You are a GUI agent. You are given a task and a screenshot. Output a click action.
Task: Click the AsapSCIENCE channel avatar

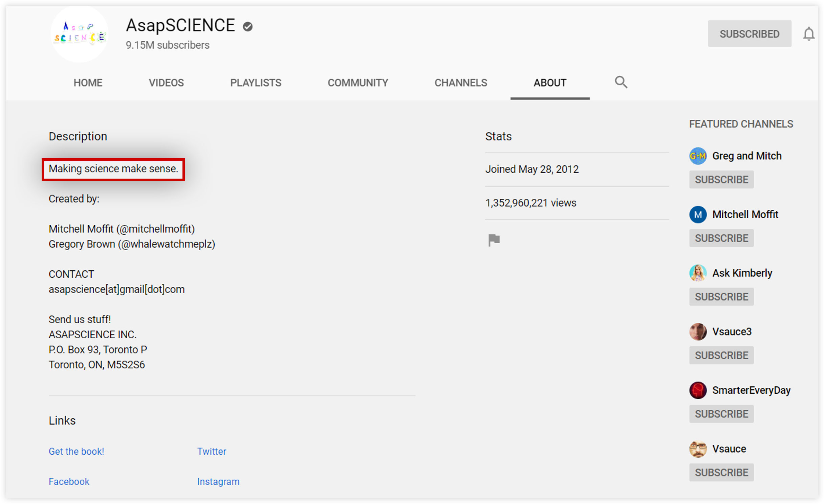coord(80,34)
